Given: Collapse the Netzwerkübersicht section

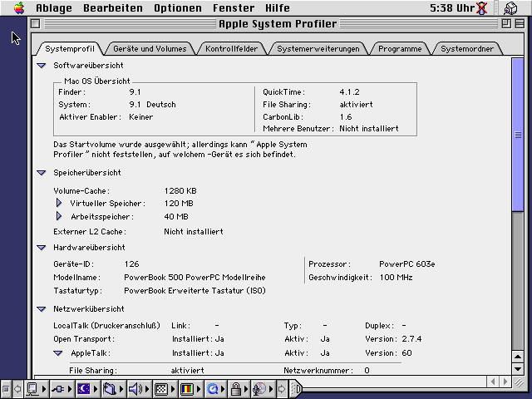Looking at the screenshot, I should [x=42, y=309].
